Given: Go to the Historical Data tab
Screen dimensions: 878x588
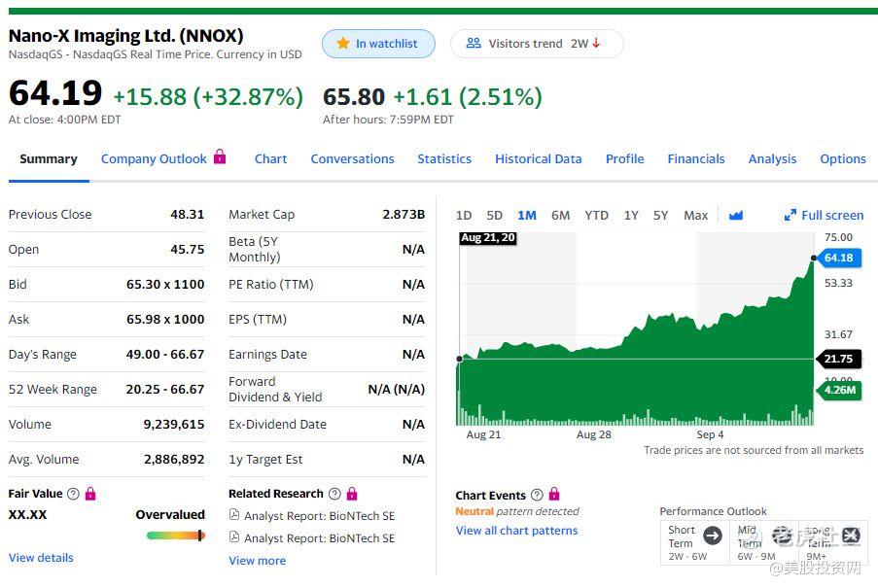Looking at the screenshot, I should pyautogui.click(x=538, y=158).
